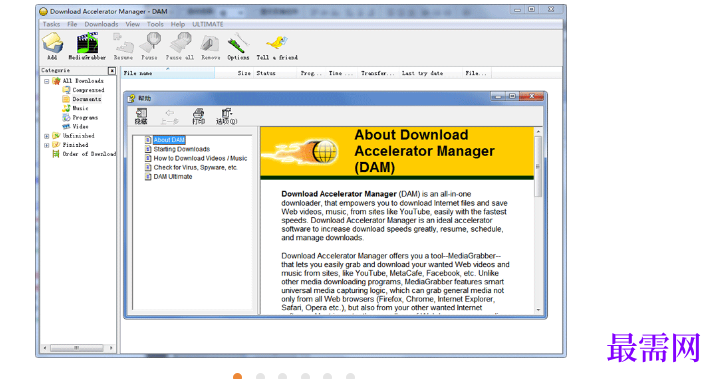719x379 pixels.
Task: Click the Remove toolbar icon
Action: coord(210,46)
